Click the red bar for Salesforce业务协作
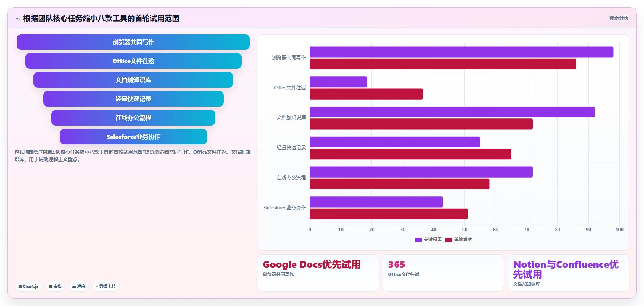Viewport: 644px width, 306px height. click(x=389, y=214)
